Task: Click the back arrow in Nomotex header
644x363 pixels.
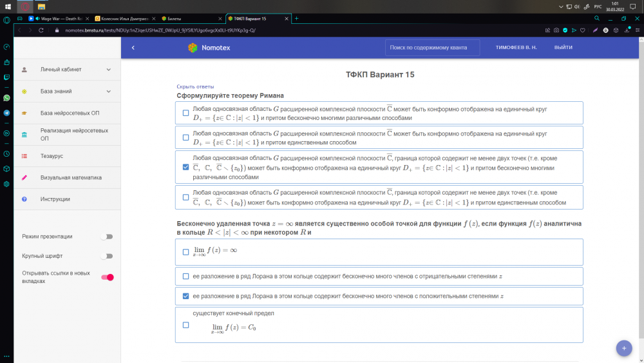Action: click(133, 48)
